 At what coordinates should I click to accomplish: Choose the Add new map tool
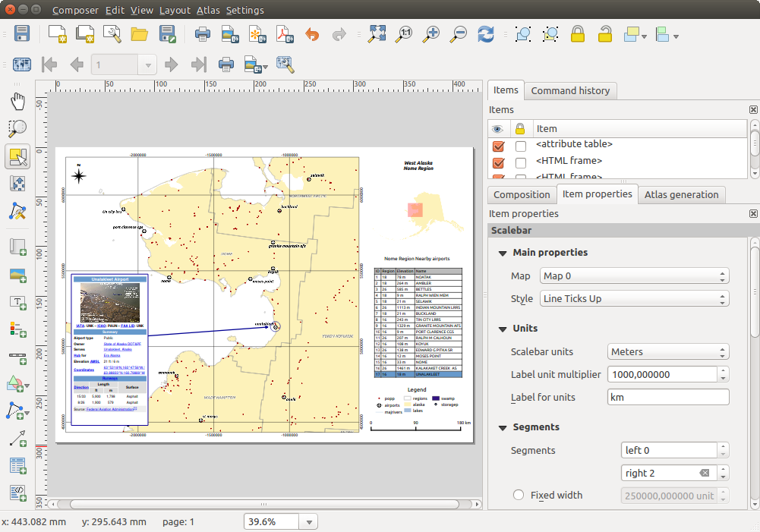pyautogui.click(x=17, y=246)
